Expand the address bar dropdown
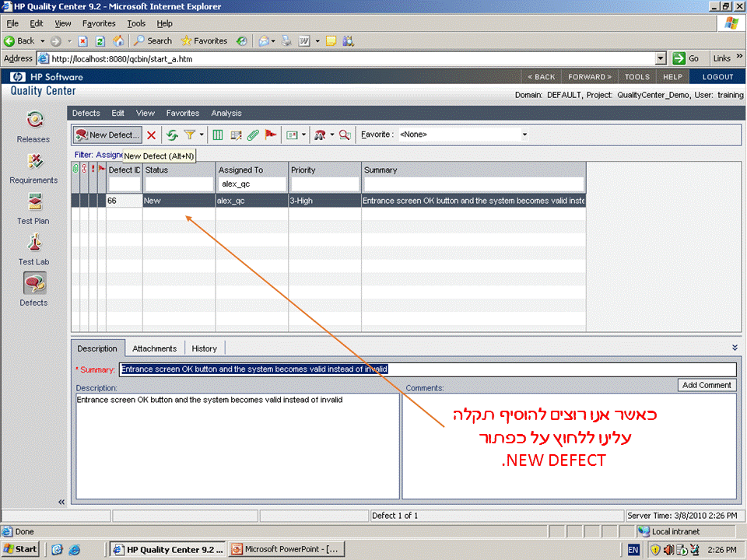 coord(661,58)
